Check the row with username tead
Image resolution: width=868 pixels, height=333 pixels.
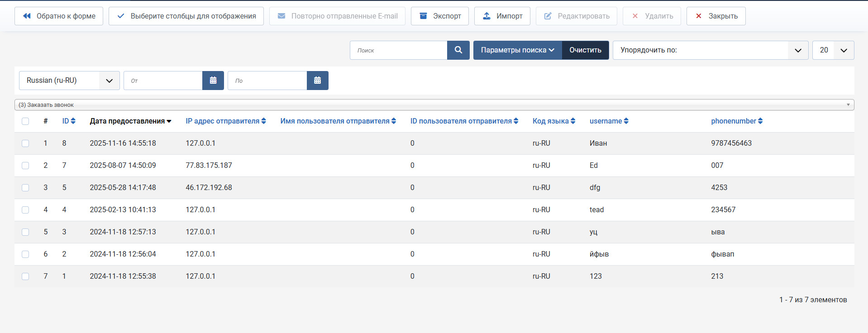(x=25, y=210)
